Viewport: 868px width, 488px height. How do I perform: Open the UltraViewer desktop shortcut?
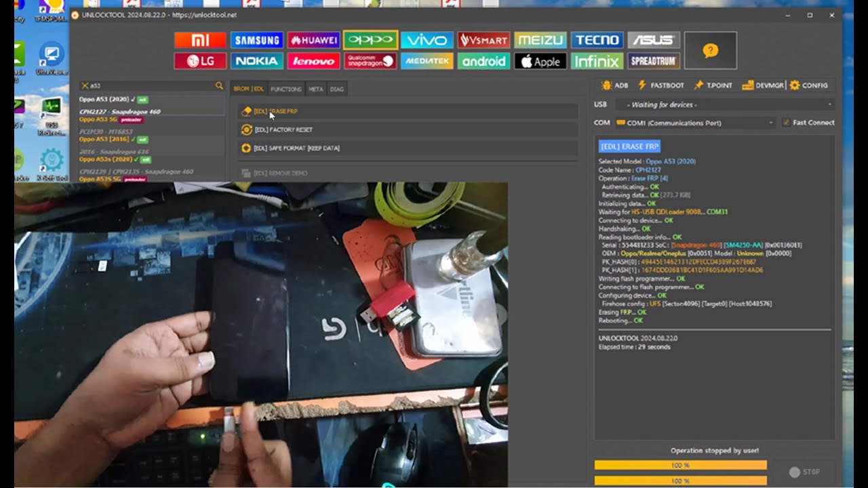click(x=52, y=60)
